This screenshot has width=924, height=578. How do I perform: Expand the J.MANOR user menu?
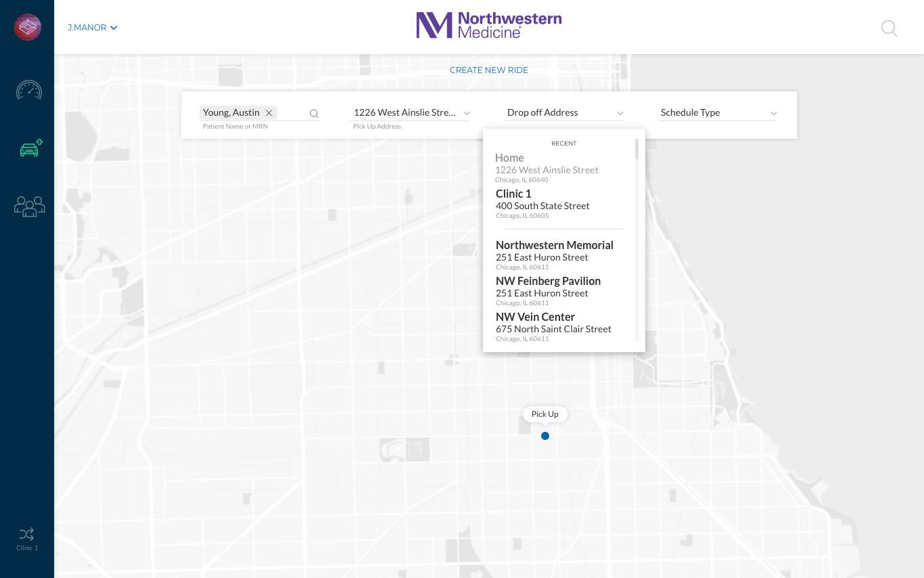(93, 28)
